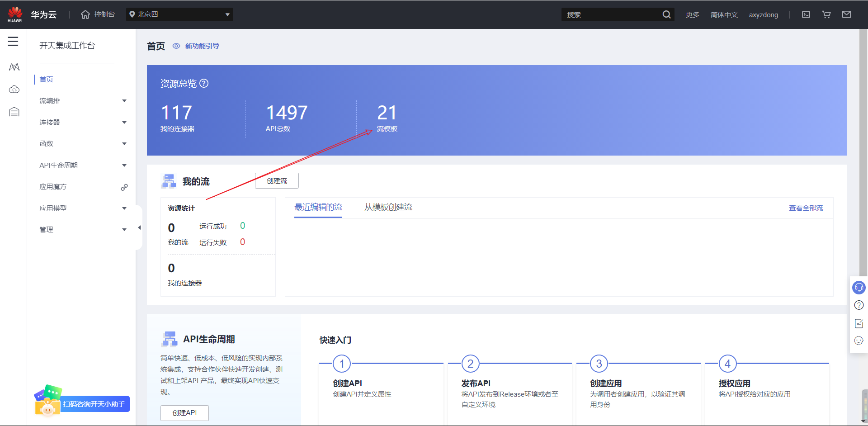
Task: Click the M-shaped service icon in left rail
Action: click(14, 67)
